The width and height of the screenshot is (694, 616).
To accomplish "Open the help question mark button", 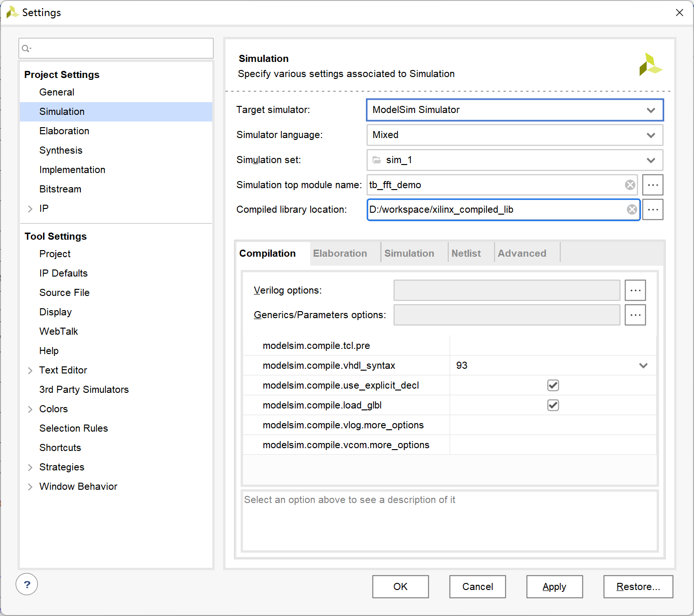I will pos(27,585).
